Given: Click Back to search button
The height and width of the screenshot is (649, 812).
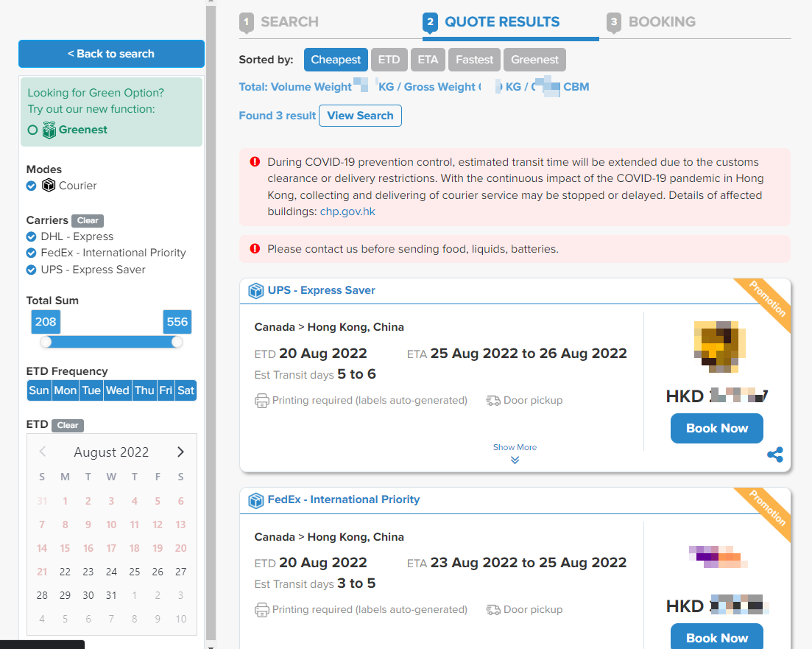Looking at the screenshot, I should click(x=111, y=54).
